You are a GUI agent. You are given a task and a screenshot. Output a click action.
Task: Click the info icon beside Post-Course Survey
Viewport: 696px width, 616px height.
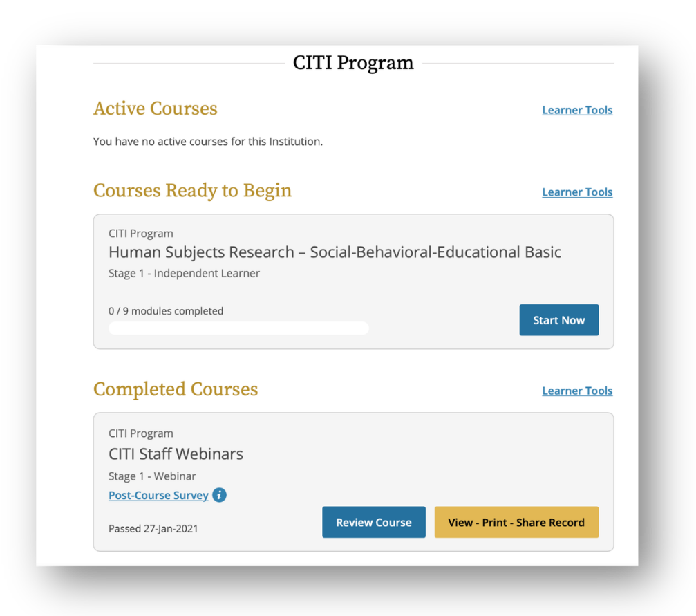(x=219, y=495)
